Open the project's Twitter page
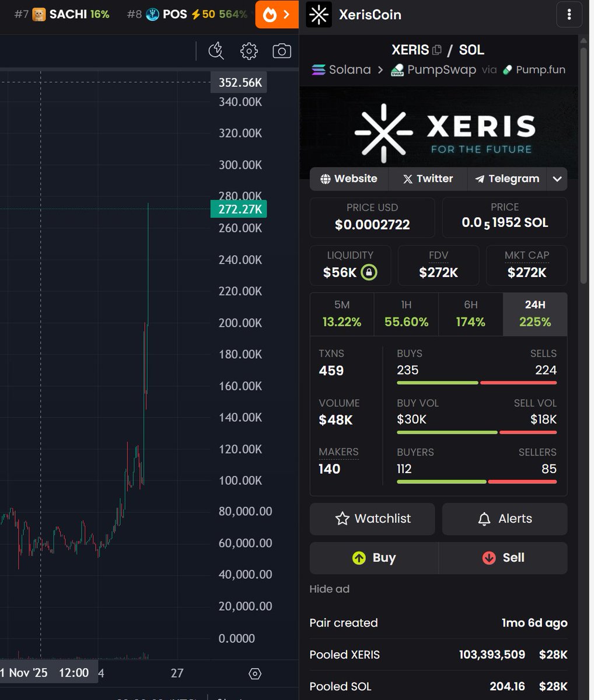The image size is (594, 700). coord(428,178)
